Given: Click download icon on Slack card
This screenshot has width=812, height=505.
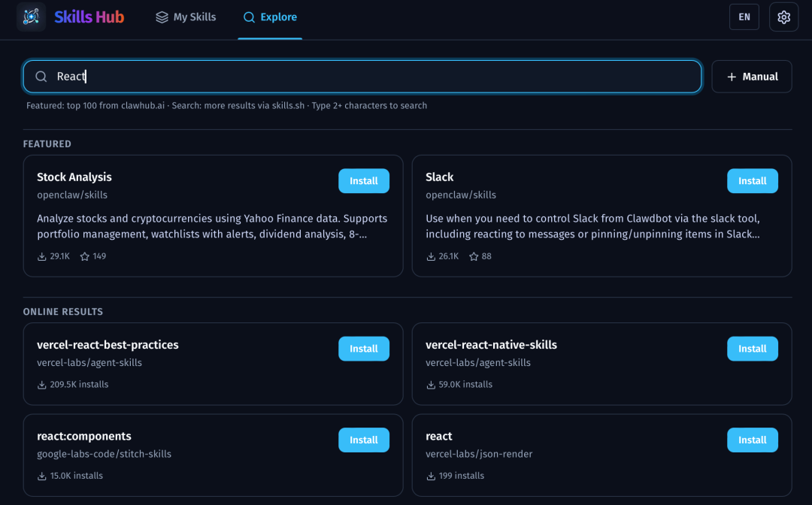Looking at the screenshot, I should coord(431,256).
